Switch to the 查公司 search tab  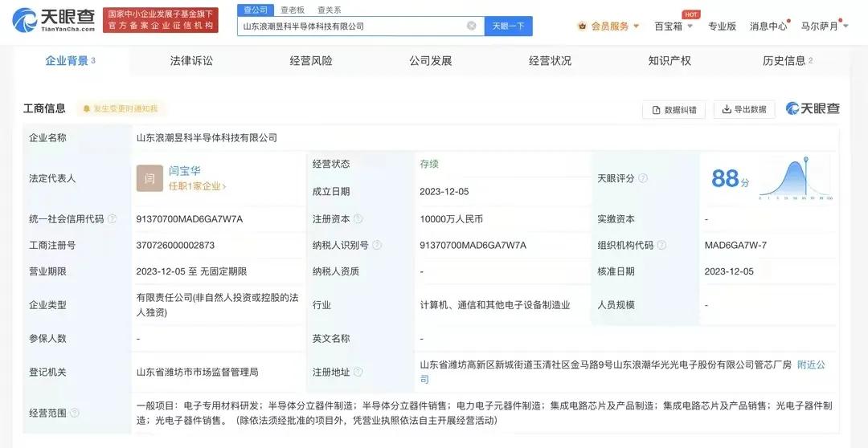tap(256, 10)
